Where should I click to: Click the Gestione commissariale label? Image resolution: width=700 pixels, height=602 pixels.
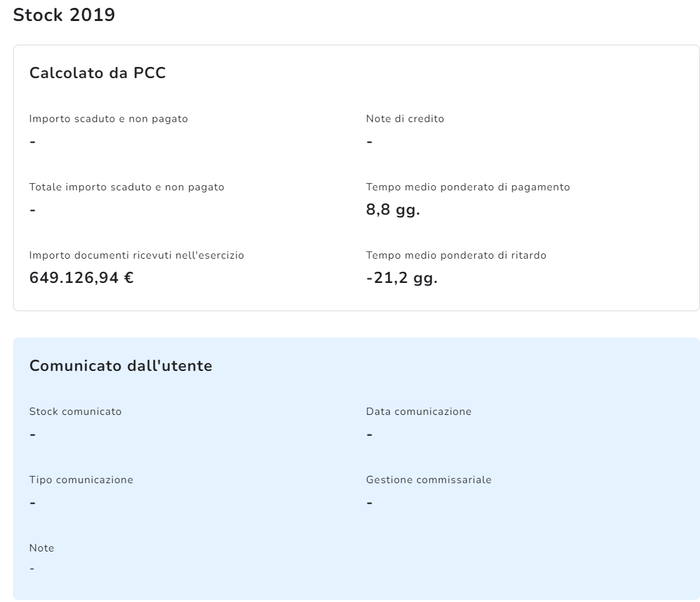pos(428,480)
